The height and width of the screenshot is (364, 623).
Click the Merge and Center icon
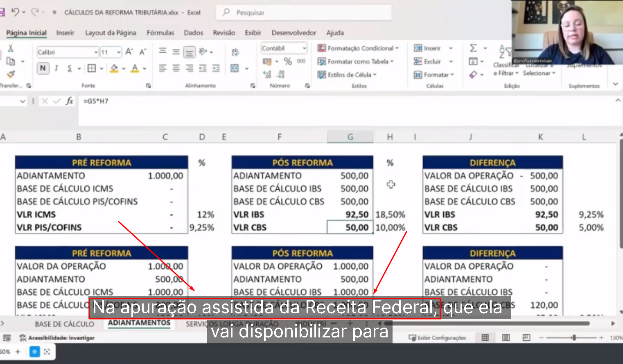[235, 68]
